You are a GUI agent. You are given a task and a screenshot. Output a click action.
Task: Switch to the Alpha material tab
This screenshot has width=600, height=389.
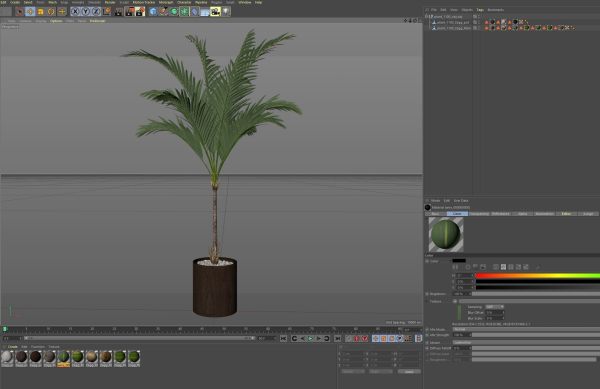click(x=522, y=214)
